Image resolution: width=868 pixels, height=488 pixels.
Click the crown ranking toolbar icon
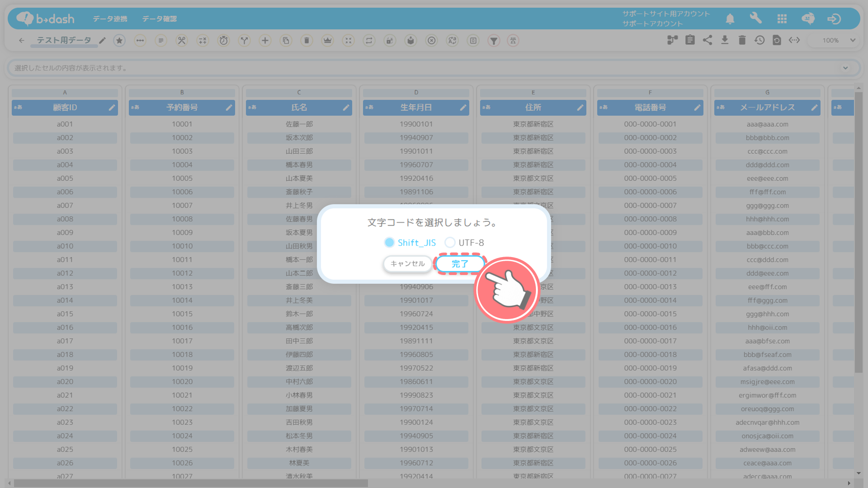327,40
